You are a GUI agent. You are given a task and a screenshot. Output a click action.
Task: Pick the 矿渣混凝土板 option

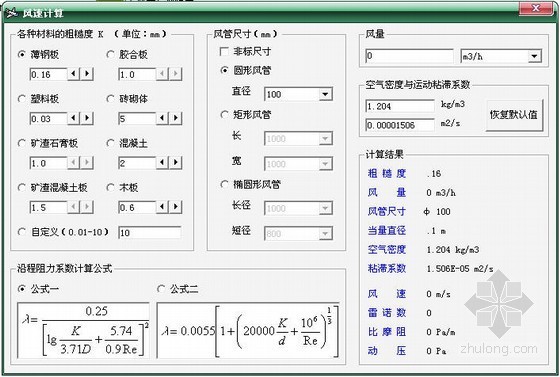22,188
